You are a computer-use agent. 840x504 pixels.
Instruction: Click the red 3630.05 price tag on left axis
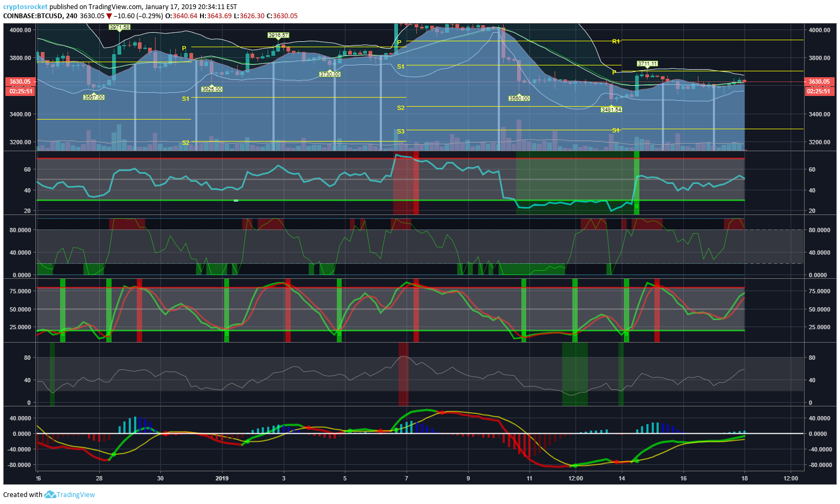(20, 82)
